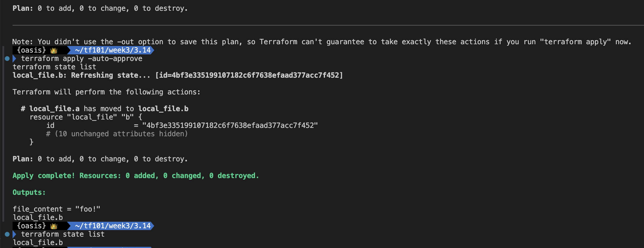Click the crown icon in the lower oasis prompt

tap(54, 226)
